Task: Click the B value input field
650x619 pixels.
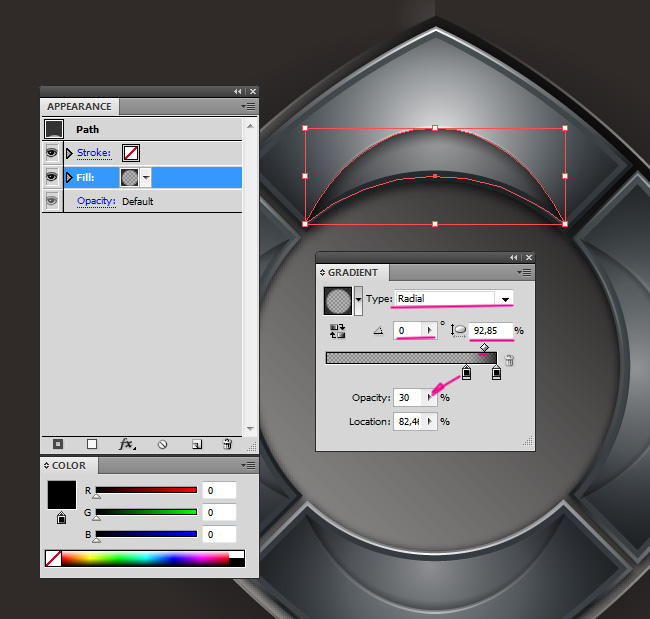Action: [219, 534]
